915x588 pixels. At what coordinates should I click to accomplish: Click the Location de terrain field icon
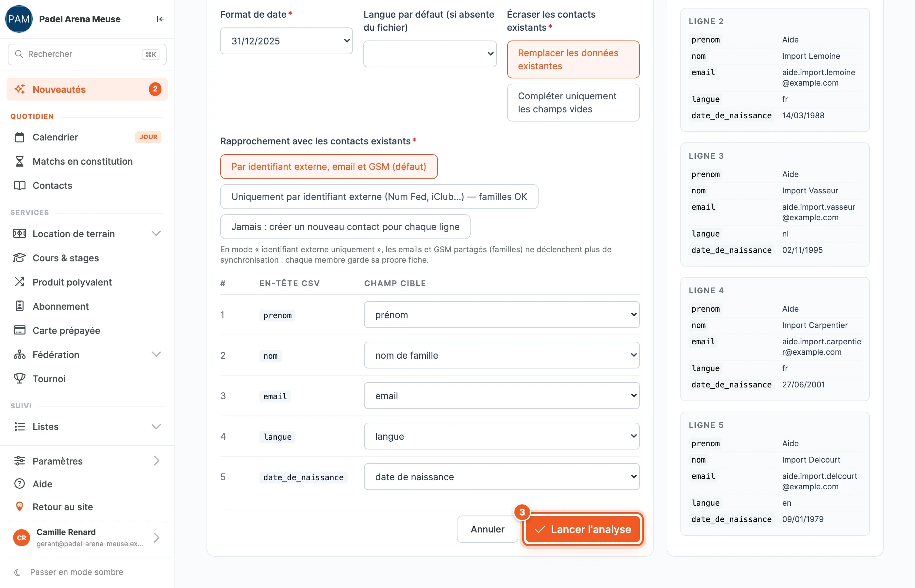tap(20, 234)
